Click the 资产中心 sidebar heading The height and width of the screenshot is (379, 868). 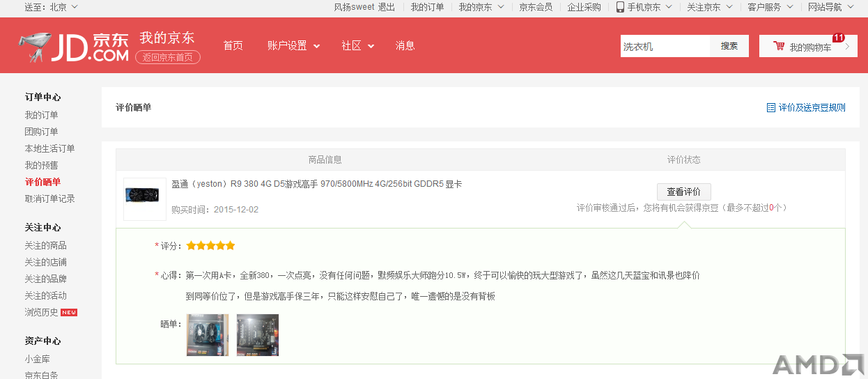click(42, 341)
